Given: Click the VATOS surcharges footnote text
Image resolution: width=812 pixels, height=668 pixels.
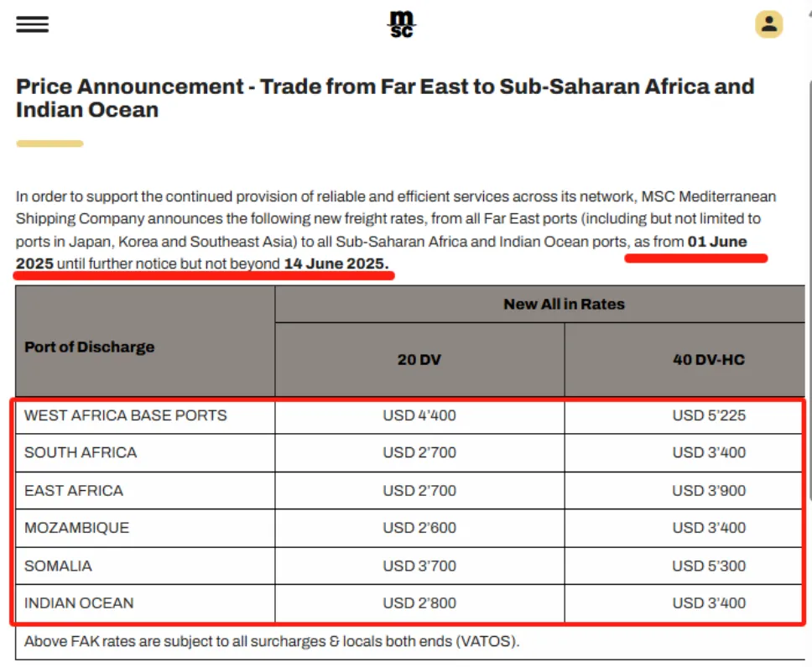Looking at the screenshot, I should (272, 642).
